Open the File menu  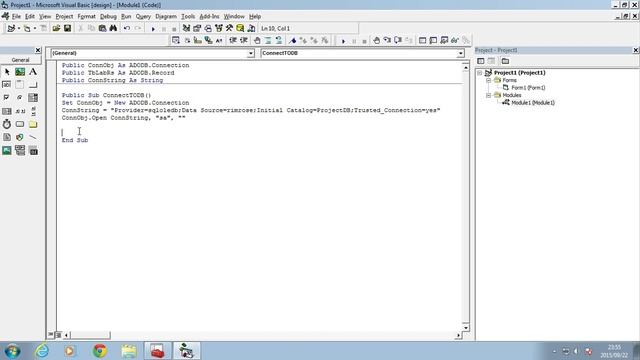click(16, 16)
